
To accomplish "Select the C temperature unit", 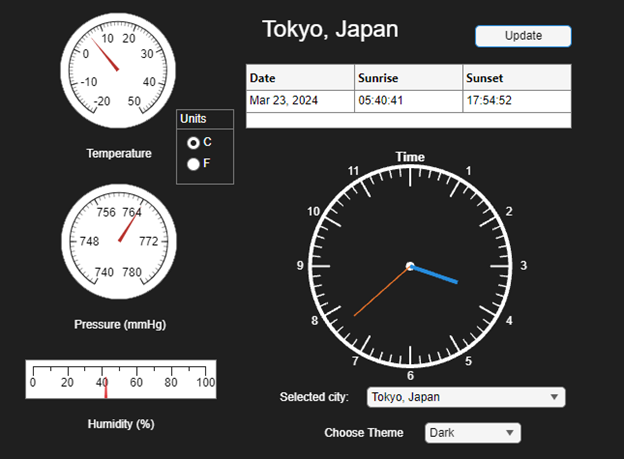I will click(x=193, y=143).
